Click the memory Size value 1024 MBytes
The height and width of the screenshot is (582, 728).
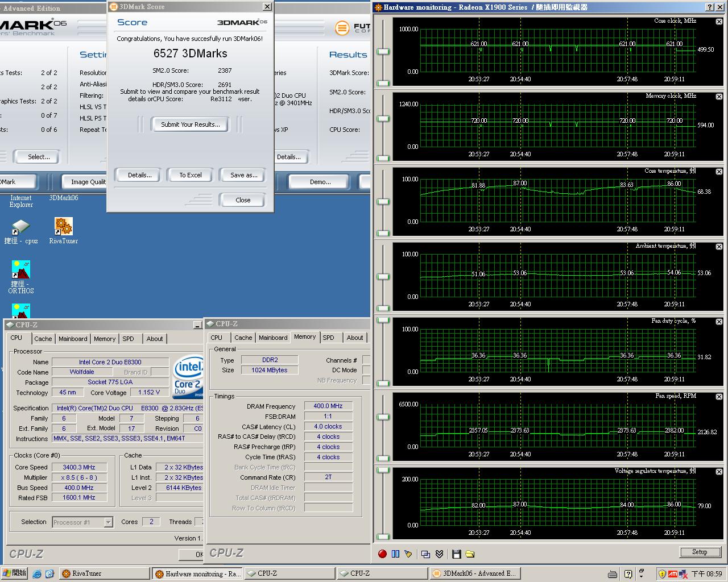point(270,370)
